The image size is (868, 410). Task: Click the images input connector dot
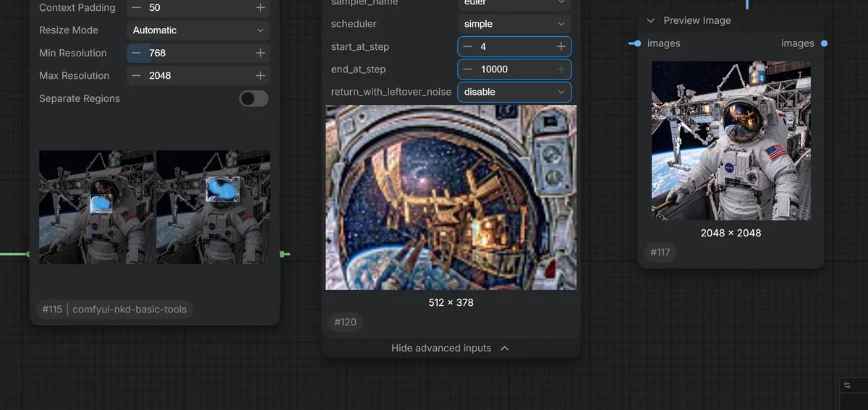[x=636, y=43]
